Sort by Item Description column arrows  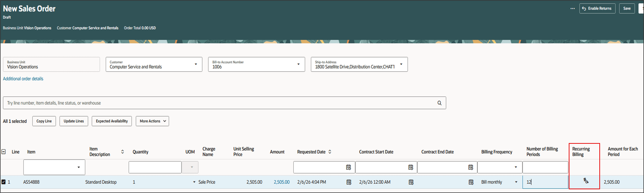point(123,152)
